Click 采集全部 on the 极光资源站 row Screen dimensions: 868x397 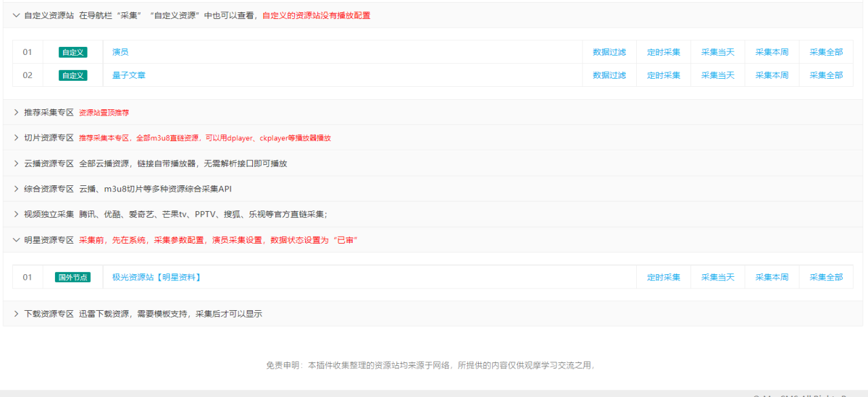[826, 276]
